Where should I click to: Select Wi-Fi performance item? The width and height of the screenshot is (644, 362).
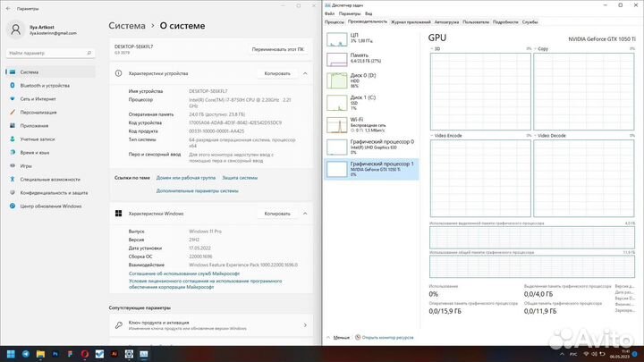371,125
